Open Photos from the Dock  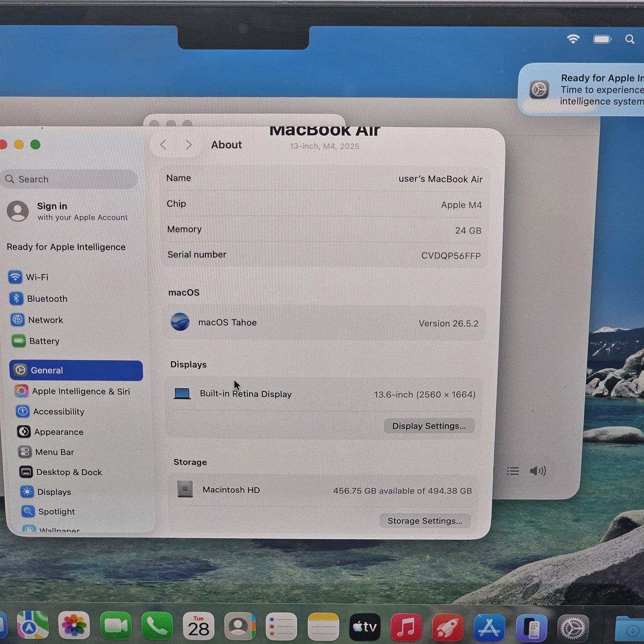[x=74, y=626]
